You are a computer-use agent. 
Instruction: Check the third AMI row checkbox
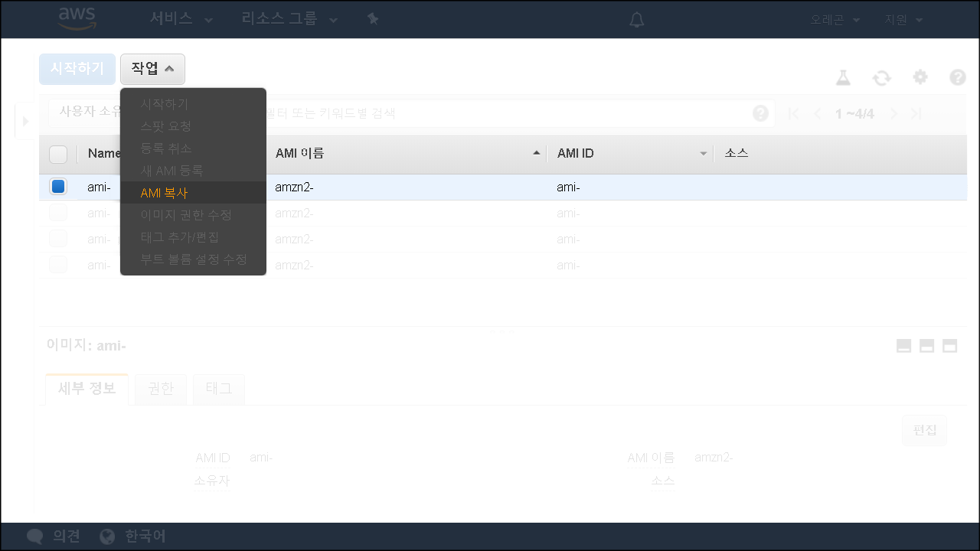click(x=58, y=240)
